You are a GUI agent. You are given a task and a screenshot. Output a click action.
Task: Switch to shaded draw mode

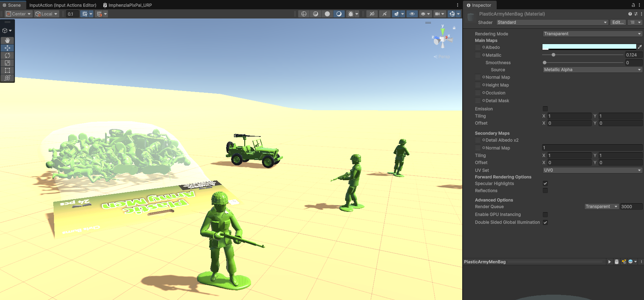pos(339,14)
